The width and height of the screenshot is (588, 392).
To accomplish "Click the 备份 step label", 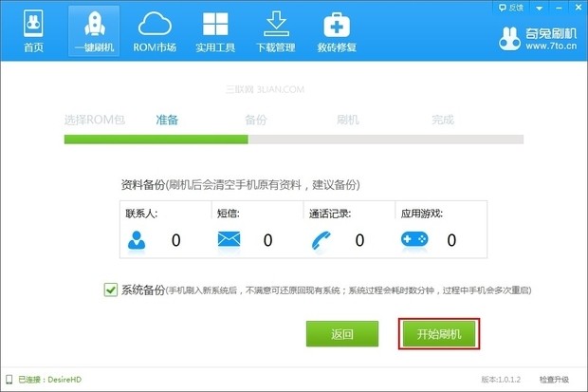I will [x=256, y=120].
